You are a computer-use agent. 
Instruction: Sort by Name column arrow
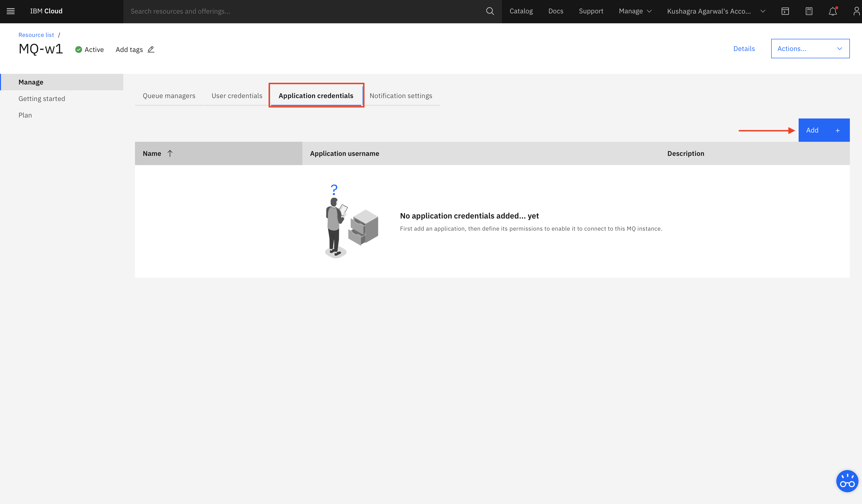tap(170, 153)
